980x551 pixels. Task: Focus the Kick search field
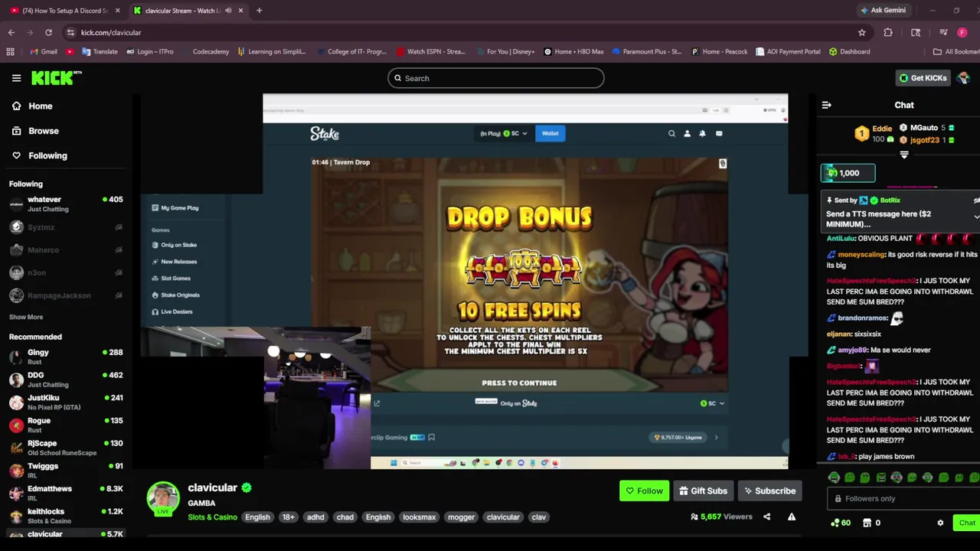495,78
